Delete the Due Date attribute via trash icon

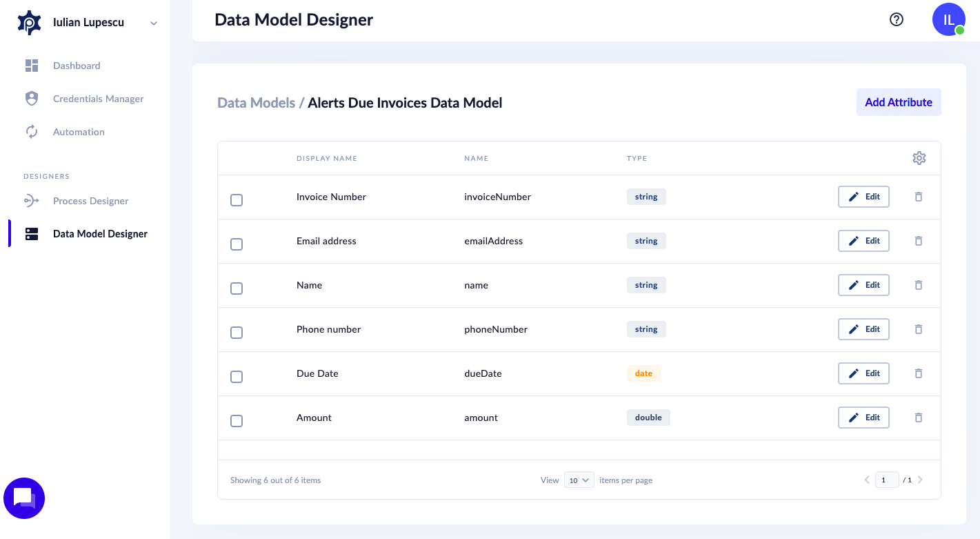919,373
